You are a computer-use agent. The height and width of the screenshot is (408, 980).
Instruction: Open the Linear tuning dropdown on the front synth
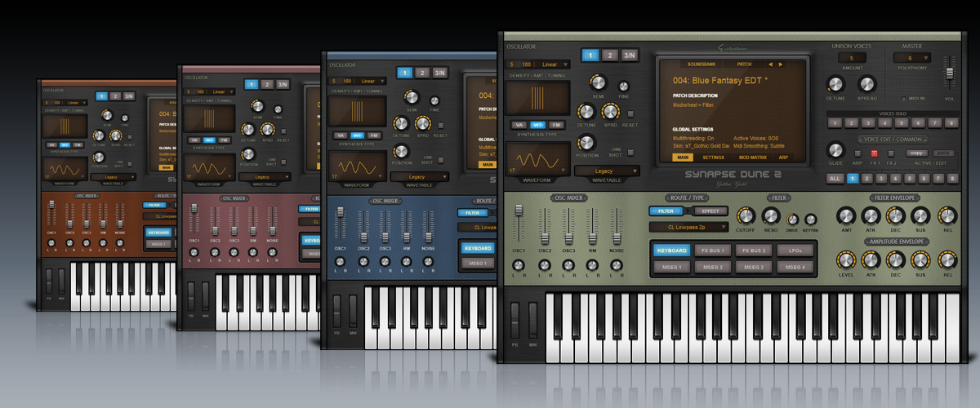pos(554,64)
